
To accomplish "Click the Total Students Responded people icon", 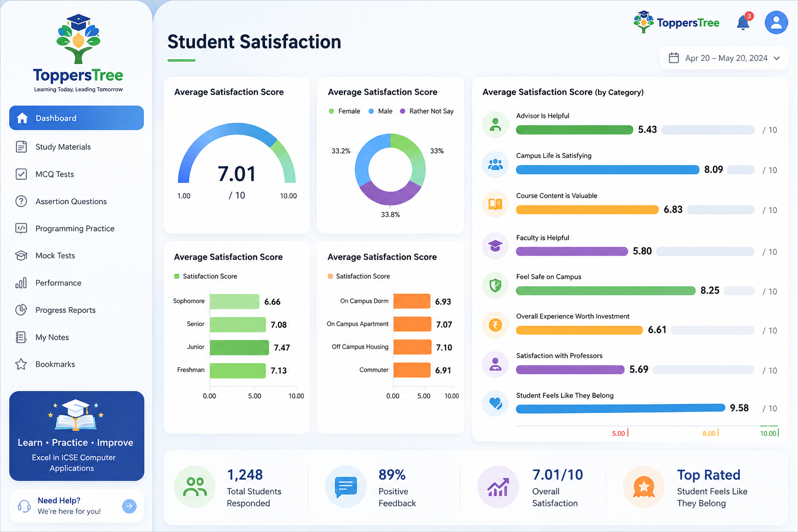I will click(195, 487).
